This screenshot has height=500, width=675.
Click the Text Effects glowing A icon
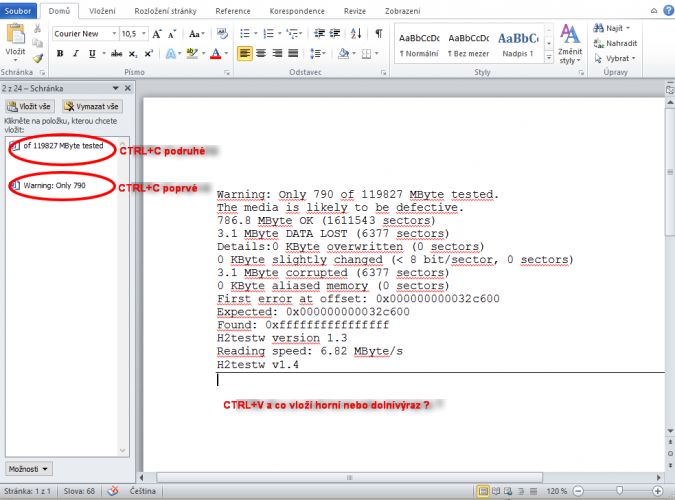(x=170, y=53)
